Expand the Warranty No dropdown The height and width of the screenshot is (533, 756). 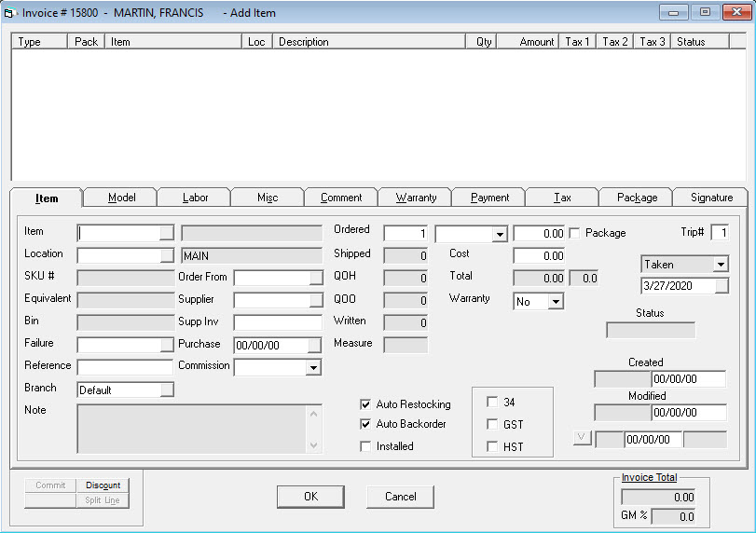click(x=556, y=302)
